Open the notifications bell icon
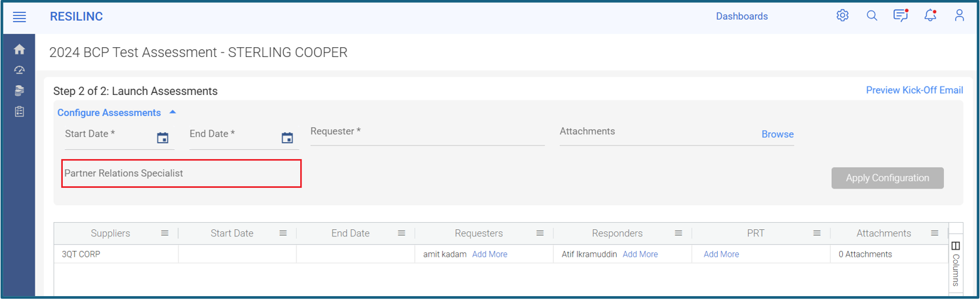The width and height of the screenshot is (980, 300). tap(930, 16)
